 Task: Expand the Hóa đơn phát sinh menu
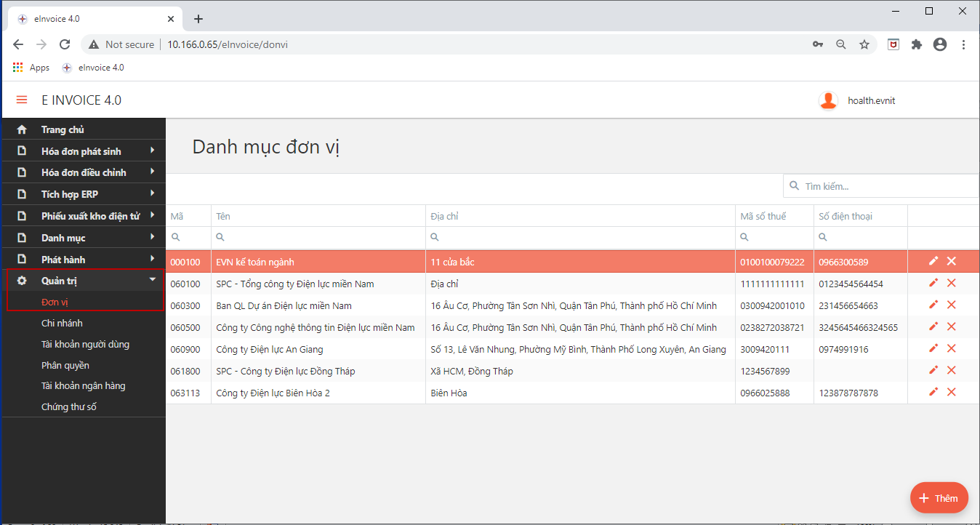point(84,151)
